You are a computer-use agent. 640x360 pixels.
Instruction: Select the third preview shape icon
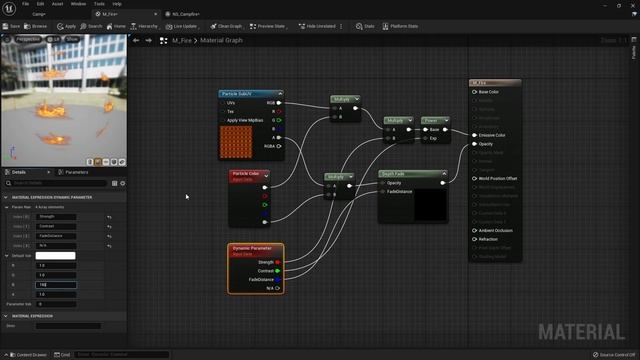pos(106,162)
